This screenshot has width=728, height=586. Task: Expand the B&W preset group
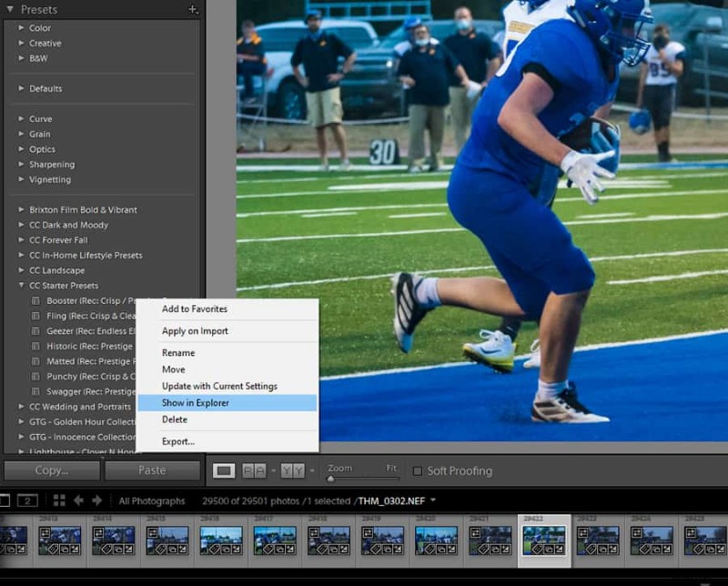[21, 58]
